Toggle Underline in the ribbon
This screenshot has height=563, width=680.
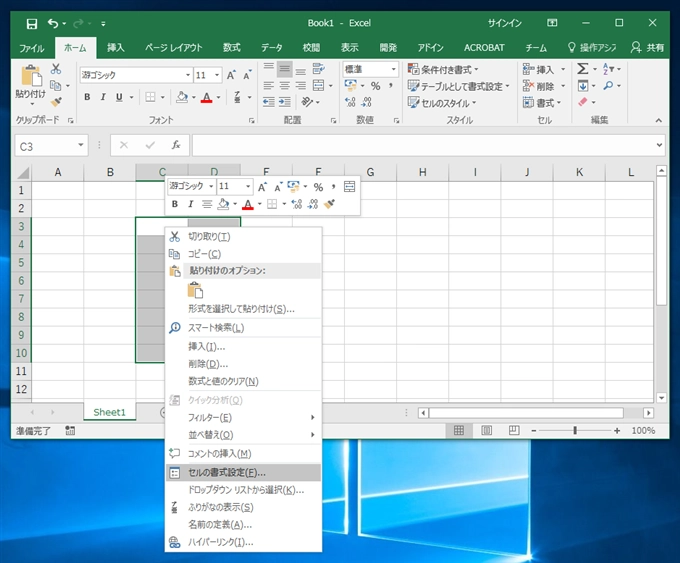tap(119, 97)
